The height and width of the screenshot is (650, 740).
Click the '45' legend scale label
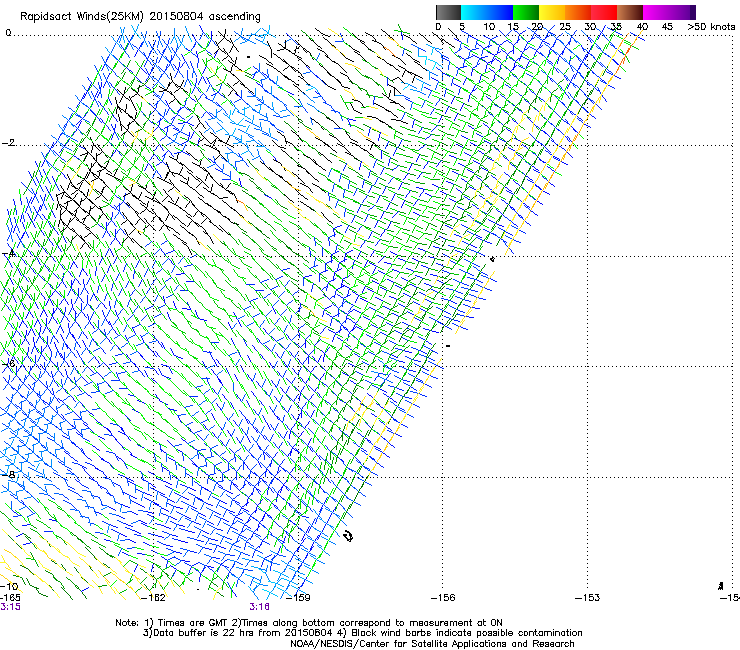667,27
